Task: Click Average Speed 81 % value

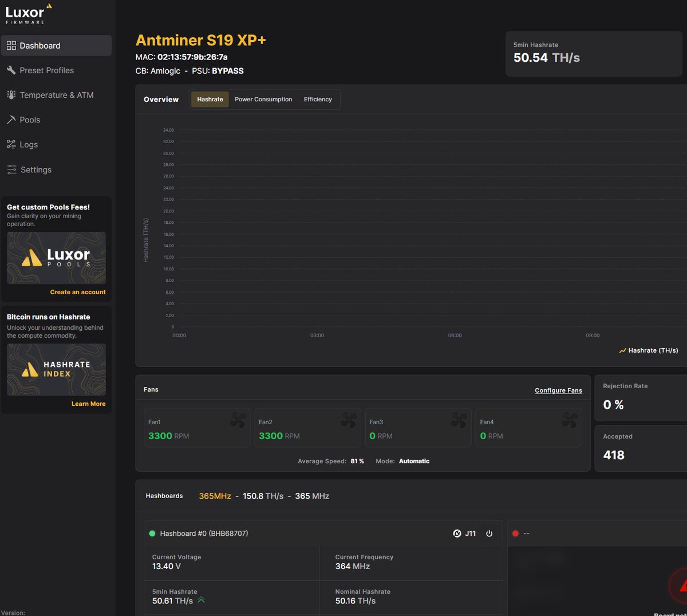Action: coord(357,461)
